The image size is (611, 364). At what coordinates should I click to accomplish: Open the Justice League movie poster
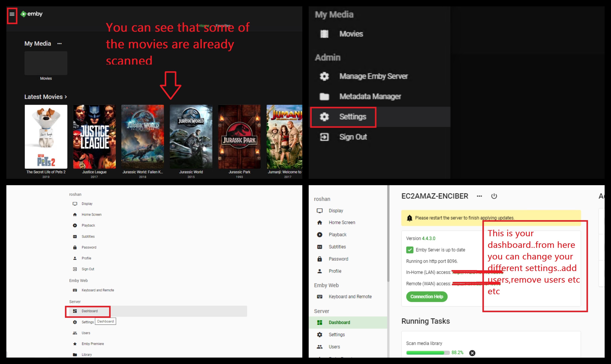click(94, 137)
